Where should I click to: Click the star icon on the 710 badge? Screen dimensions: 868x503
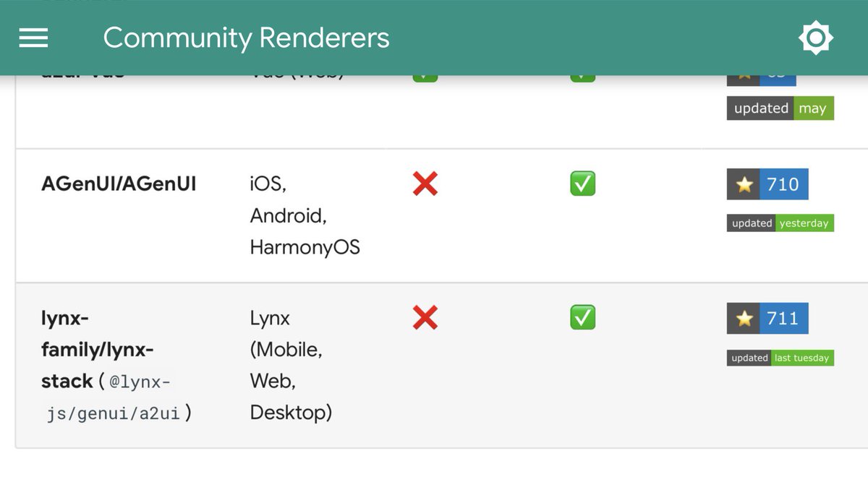click(744, 184)
